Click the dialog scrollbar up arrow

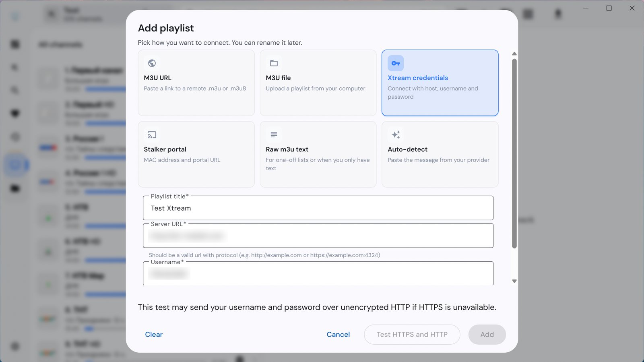click(x=514, y=54)
